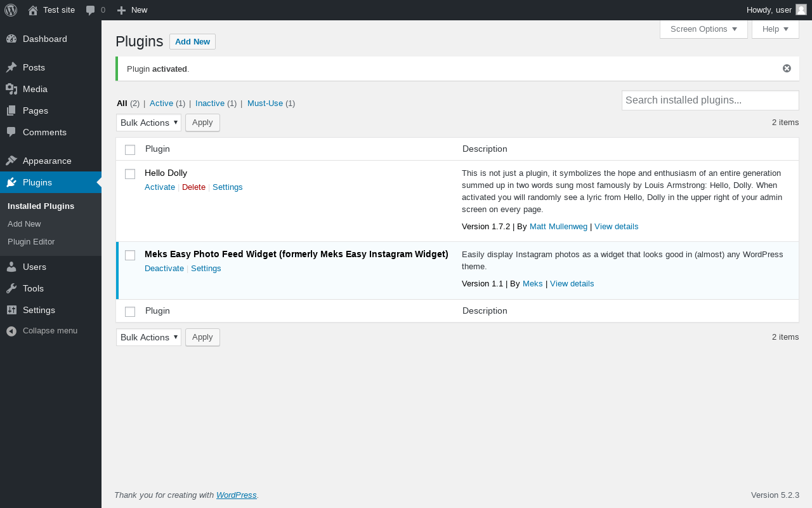The height and width of the screenshot is (508, 812).
Task: Click the comments bubble icon in admin bar
Action: coord(91,10)
